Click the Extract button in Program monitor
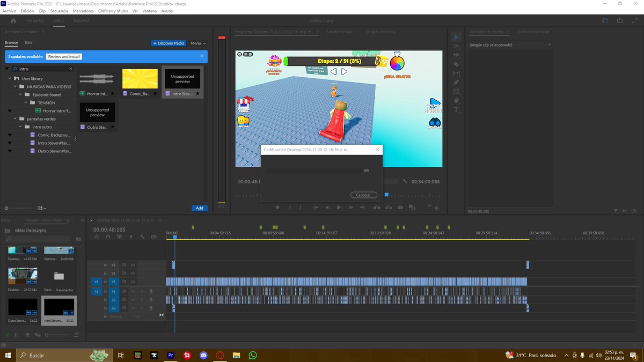Screen dimensions: 644x362 pos(388,207)
